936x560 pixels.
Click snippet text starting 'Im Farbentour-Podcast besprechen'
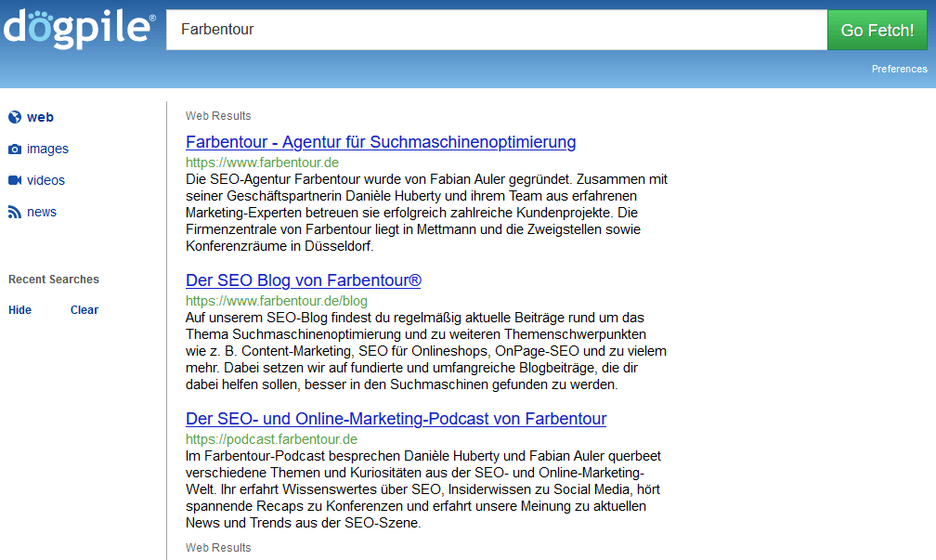(x=423, y=489)
